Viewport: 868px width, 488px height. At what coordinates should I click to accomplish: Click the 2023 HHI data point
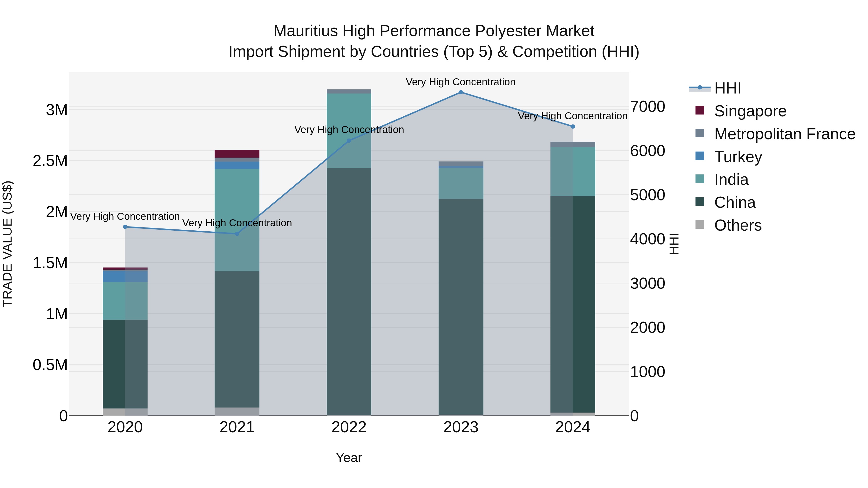461,92
